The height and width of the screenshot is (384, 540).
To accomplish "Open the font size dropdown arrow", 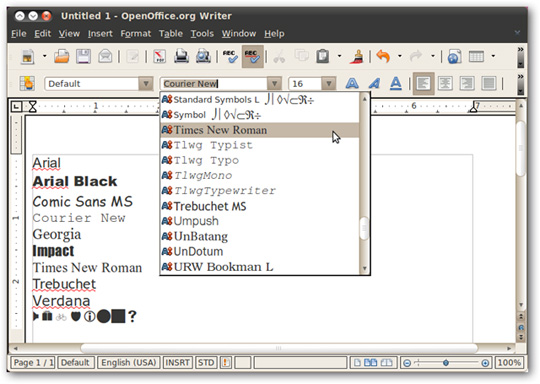I will 329,84.
